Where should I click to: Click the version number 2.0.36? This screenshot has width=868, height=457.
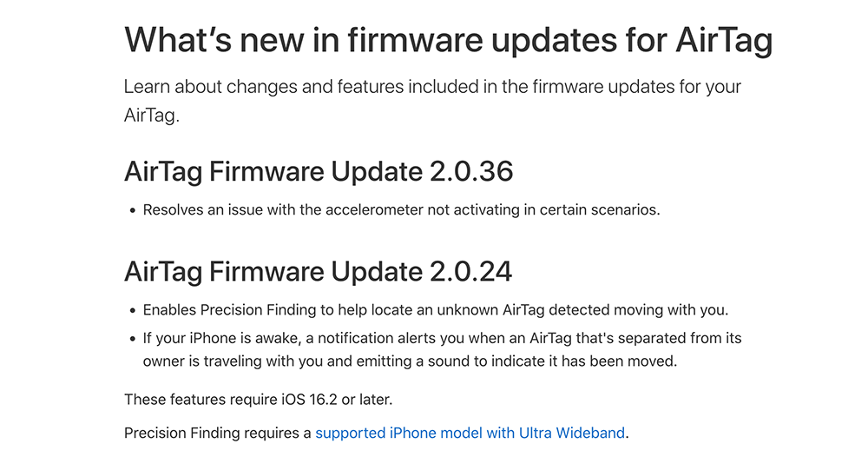pos(471,171)
